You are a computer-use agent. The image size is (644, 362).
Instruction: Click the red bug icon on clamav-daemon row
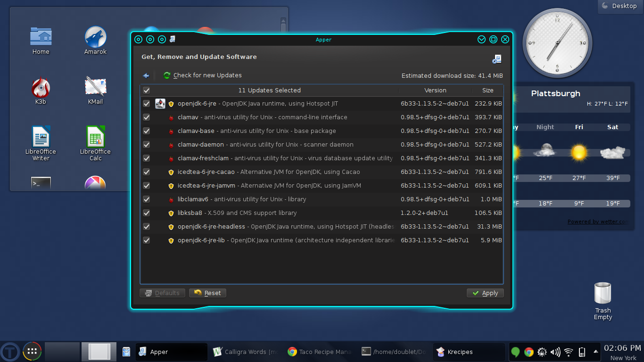pos(171,145)
